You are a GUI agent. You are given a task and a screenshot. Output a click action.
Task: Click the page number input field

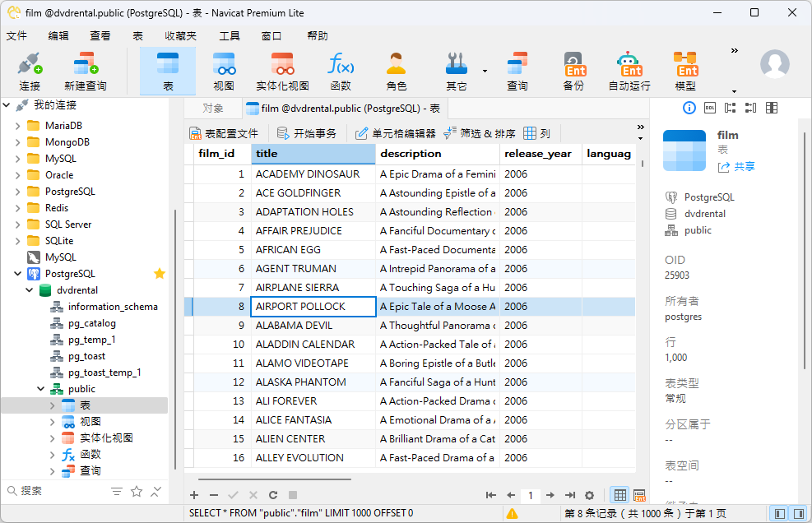pyautogui.click(x=530, y=496)
